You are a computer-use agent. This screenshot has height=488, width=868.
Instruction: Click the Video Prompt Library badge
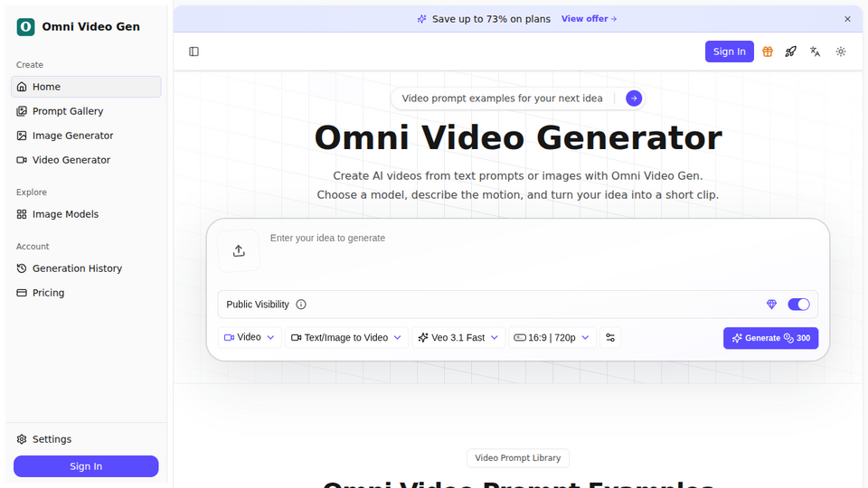(x=517, y=458)
